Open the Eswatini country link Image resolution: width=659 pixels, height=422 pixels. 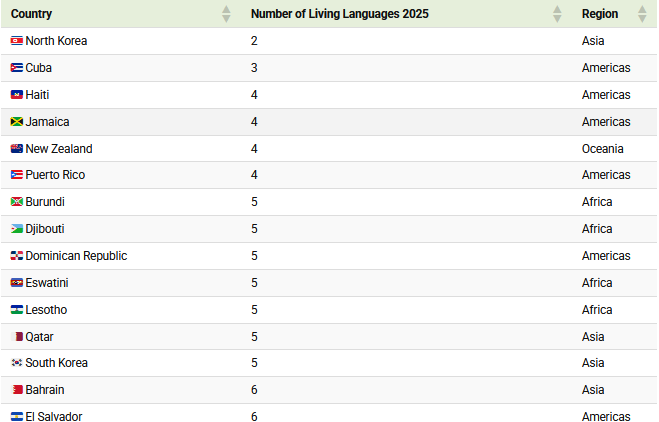(x=47, y=282)
